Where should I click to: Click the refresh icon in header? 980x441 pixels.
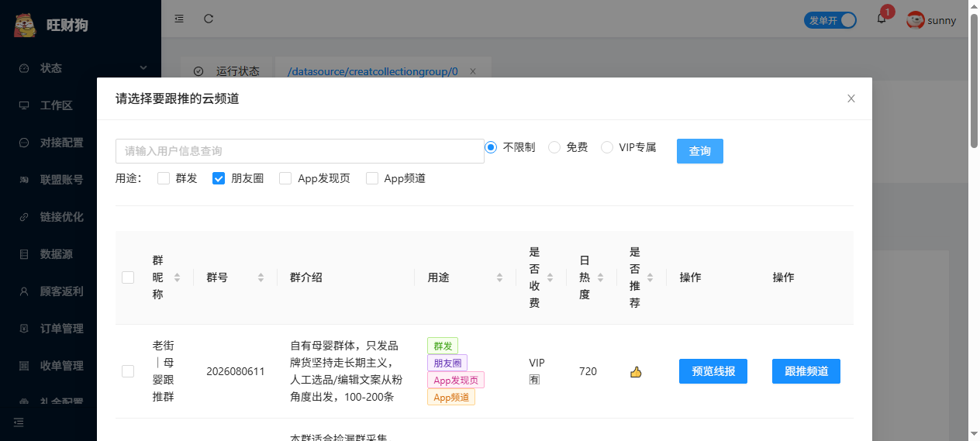point(209,19)
